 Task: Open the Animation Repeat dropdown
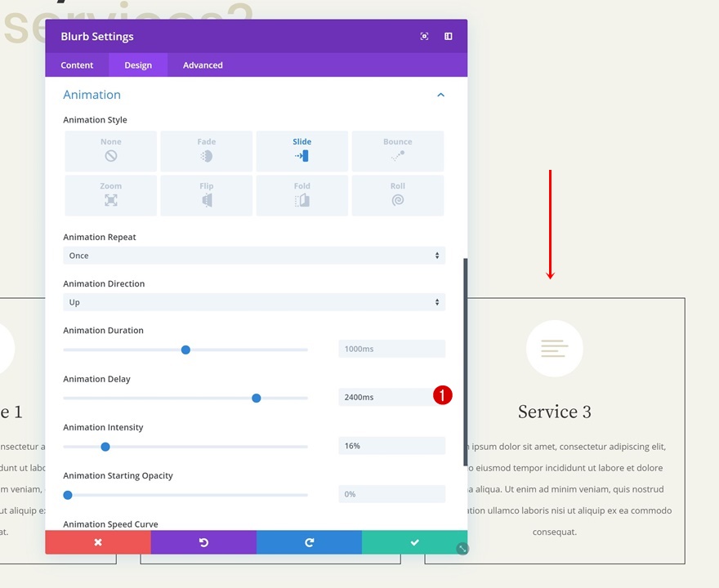[x=254, y=256]
